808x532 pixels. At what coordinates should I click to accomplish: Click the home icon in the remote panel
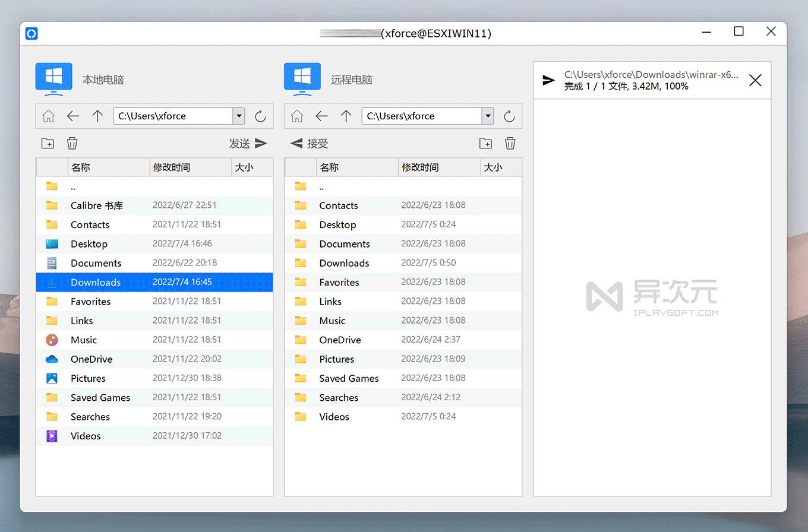296,116
